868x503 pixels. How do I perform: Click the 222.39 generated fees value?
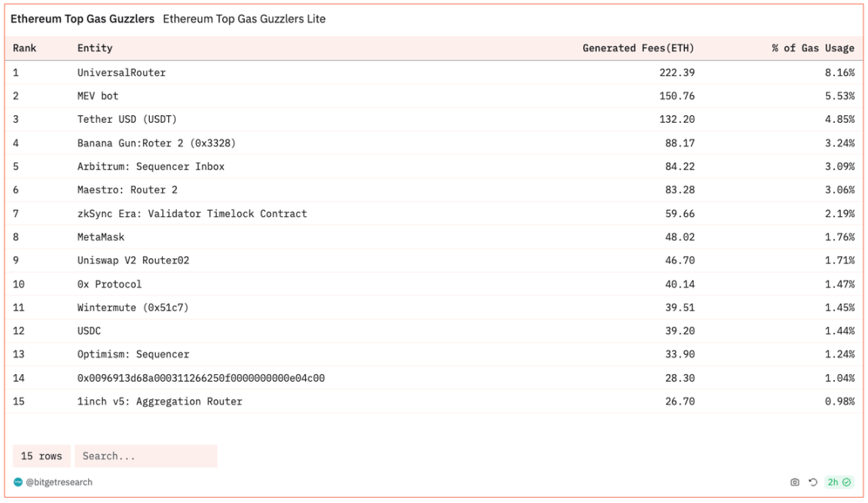click(676, 72)
